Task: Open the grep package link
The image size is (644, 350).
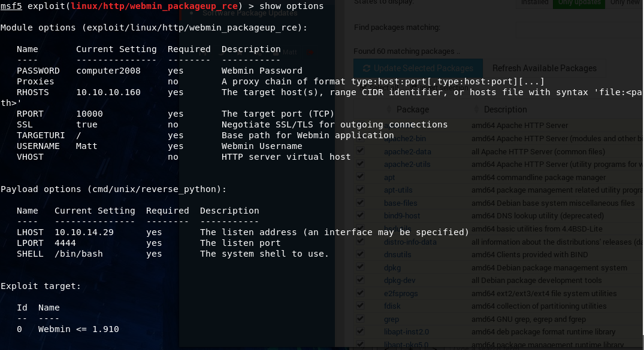Action: [391, 319]
